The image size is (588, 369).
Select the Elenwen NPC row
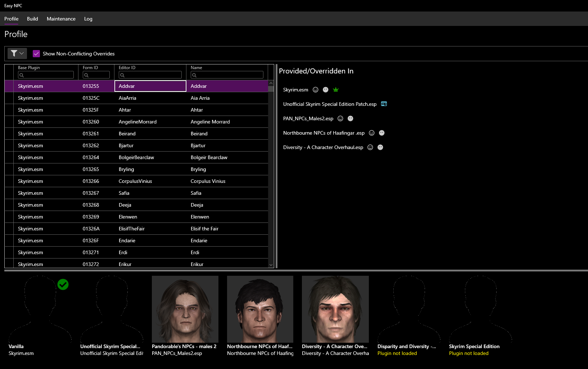(136, 217)
